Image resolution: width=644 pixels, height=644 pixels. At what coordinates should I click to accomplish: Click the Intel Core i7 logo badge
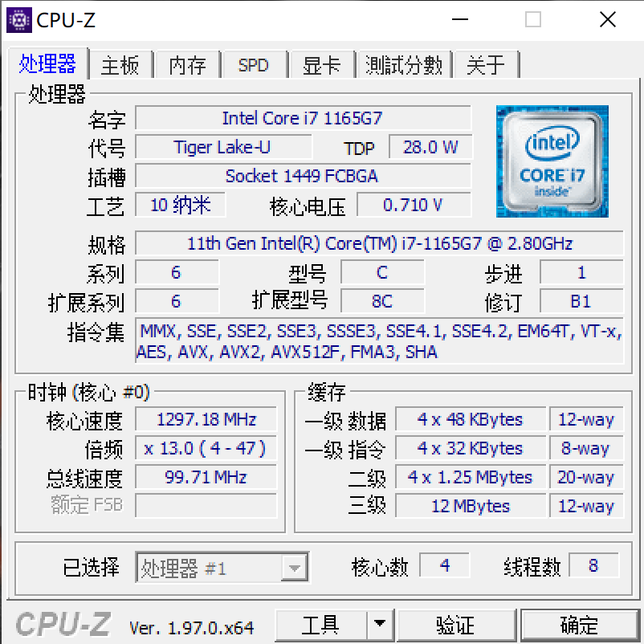pyautogui.click(x=552, y=161)
